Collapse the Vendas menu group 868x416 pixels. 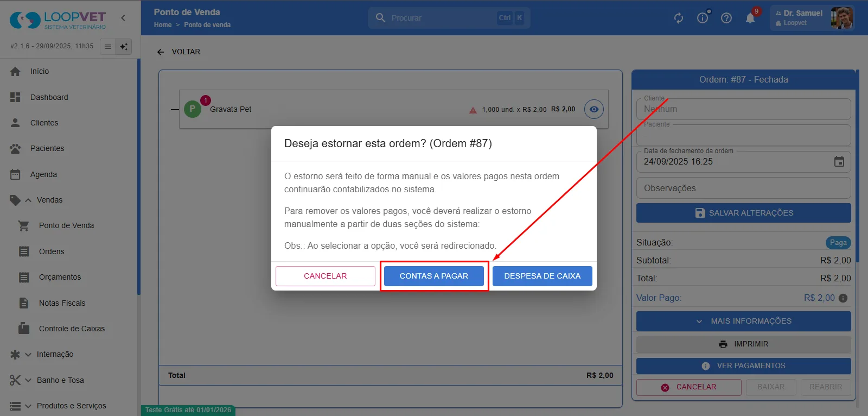point(28,200)
